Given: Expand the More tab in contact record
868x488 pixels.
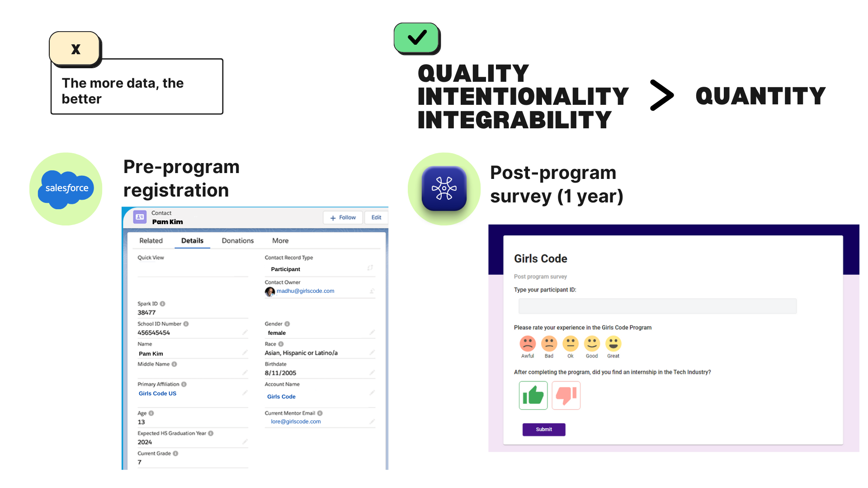Looking at the screenshot, I should (x=279, y=240).
